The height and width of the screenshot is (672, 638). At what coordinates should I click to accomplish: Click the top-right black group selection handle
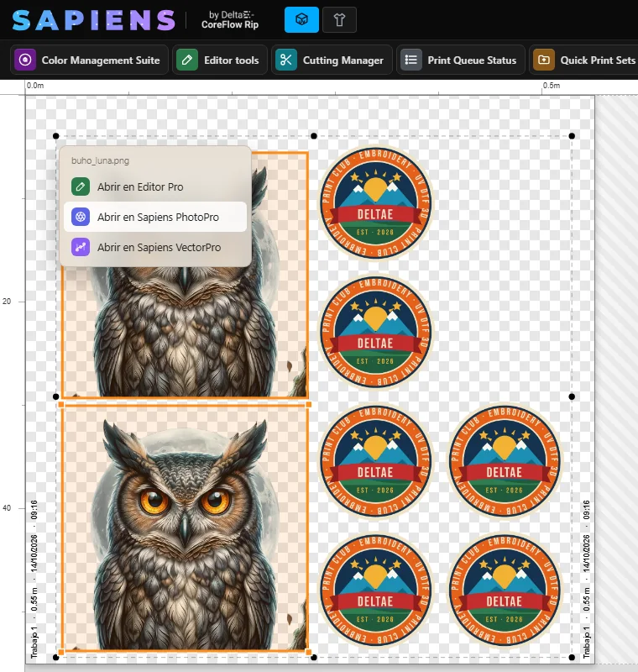(x=572, y=136)
